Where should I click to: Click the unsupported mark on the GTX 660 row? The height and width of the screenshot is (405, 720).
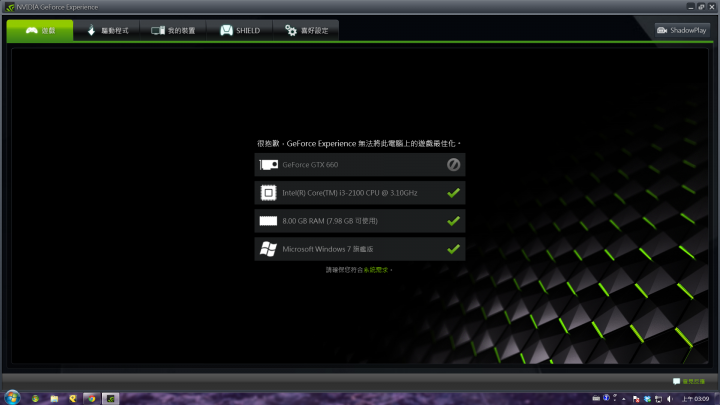(x=453, y=164)
